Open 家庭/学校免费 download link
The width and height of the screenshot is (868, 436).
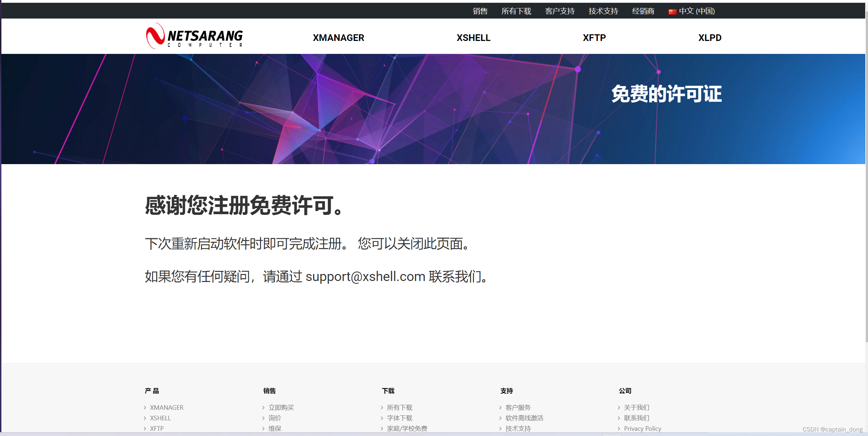point(407,428)
